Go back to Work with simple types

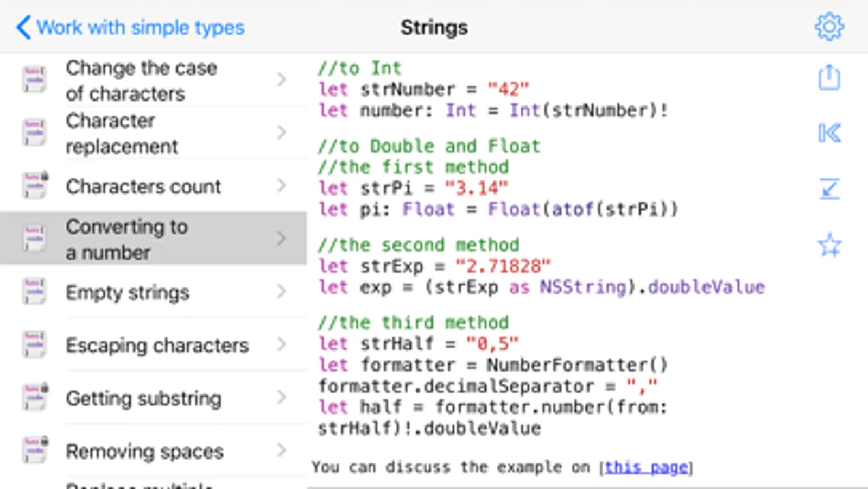point(130,27)
